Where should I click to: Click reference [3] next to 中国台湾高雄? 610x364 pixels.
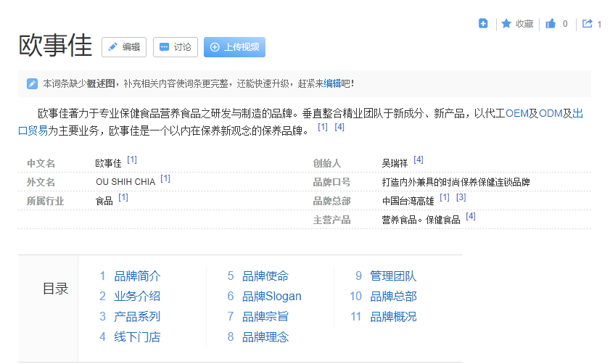(461, 197)
